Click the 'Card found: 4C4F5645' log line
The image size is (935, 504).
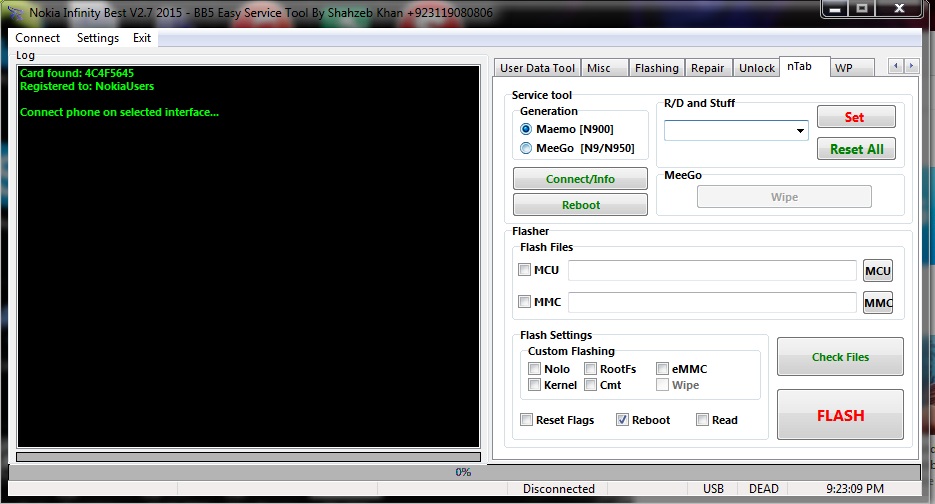pos(77,73)
